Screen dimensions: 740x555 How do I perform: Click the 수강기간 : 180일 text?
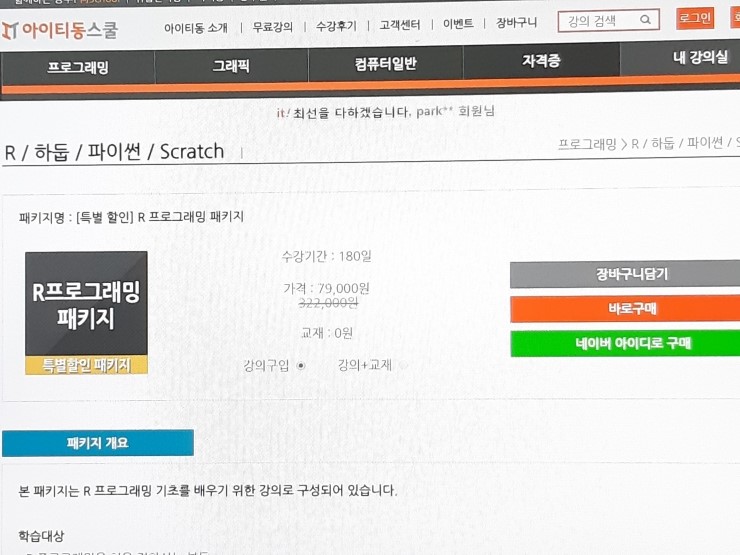pyautogui.click(x=327, y=256)
